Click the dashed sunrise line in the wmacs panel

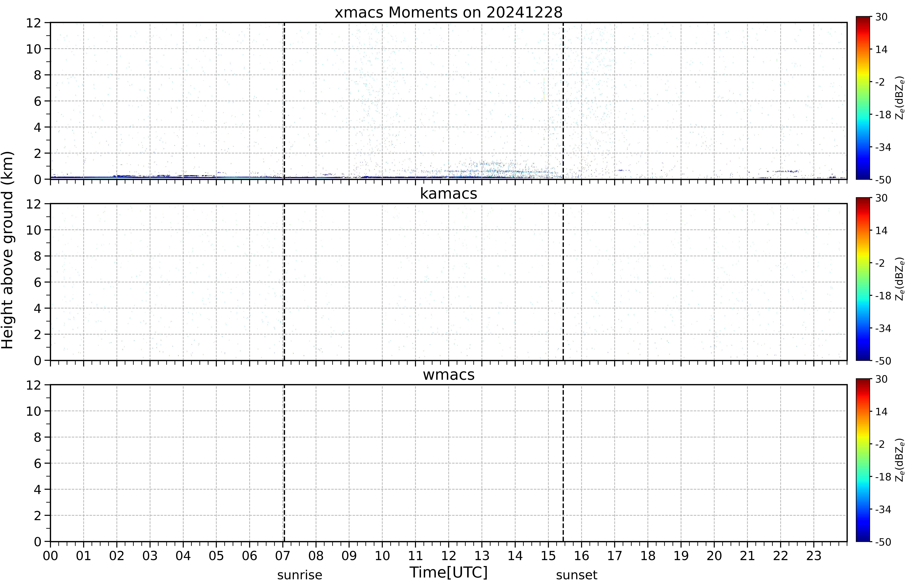click(284, 463)
